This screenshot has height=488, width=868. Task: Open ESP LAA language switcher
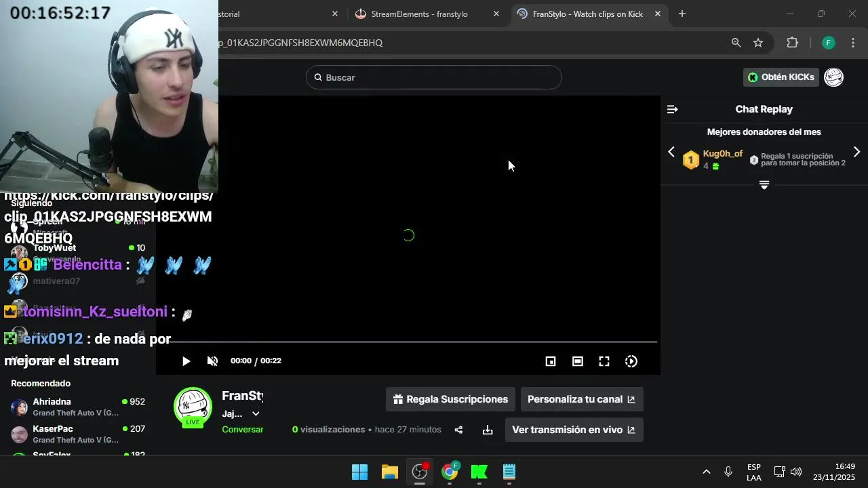coord(754,472)
